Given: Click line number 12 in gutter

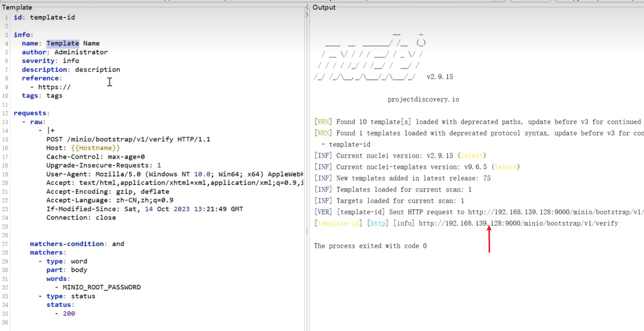Looking at the screenshot, I should click(5, 113).
